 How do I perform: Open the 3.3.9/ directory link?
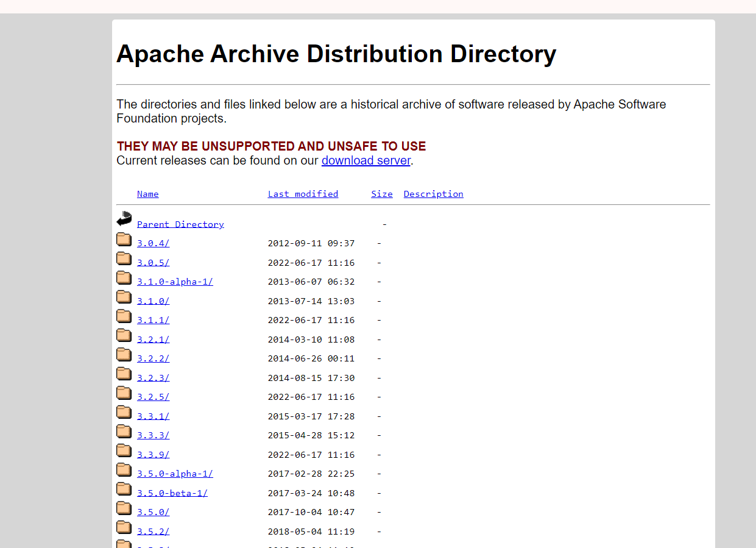click(153, 455)
